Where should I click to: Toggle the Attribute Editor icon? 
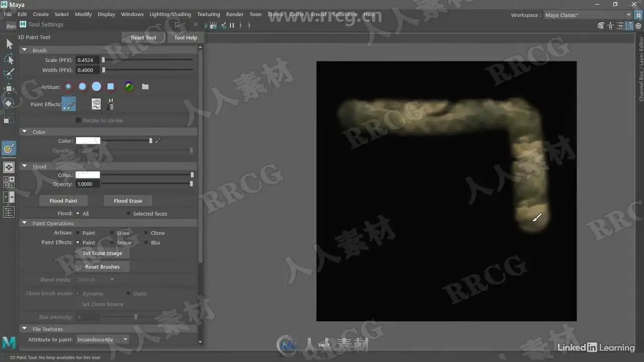[x=620, y=26]
